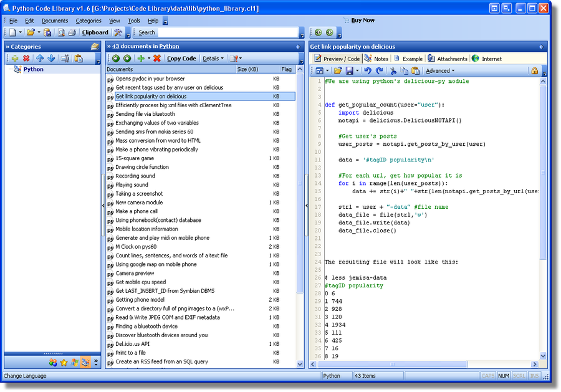Toggle the CAPS indicator in the status bar
This screenshot has width=561, height=392.
[x=488, y=376]
